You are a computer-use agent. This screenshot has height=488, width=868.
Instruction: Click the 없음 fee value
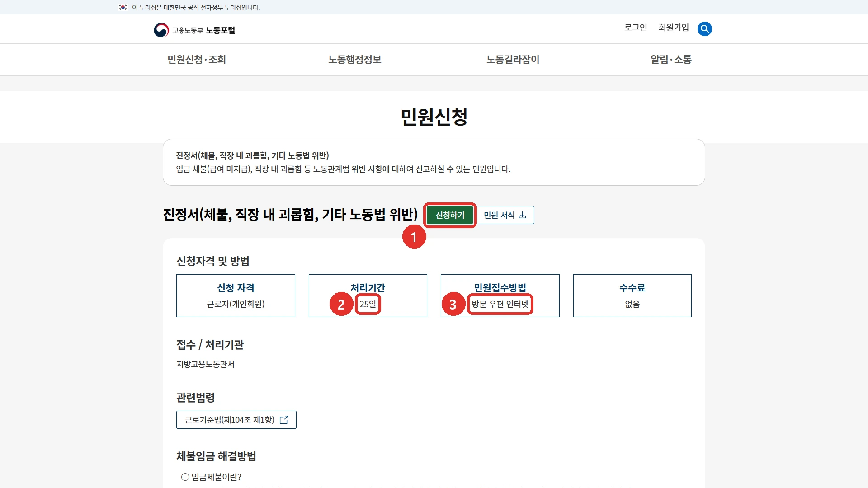click(x=632, y=304)
